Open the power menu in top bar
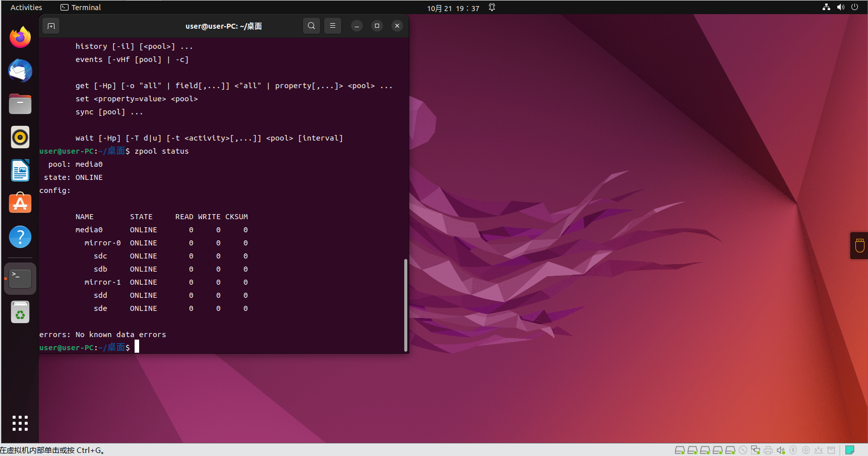This screenshot has height=456, width=868. [x=855, y=7]
